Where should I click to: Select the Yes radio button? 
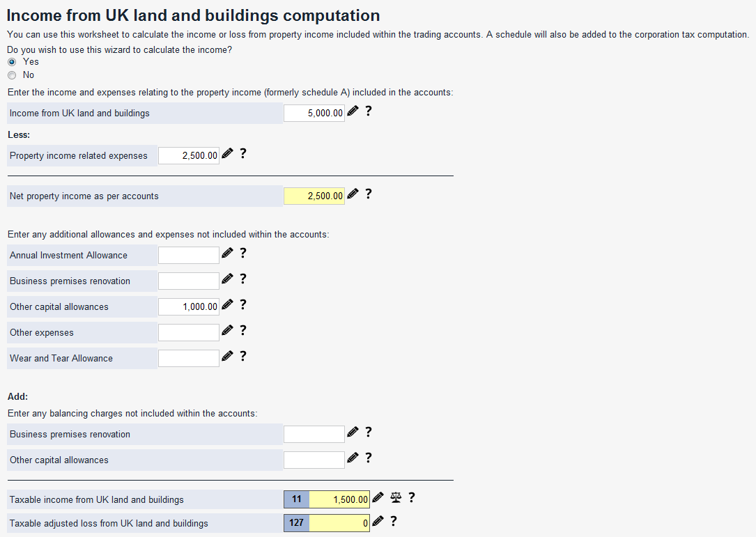click(x=11, y=62)
